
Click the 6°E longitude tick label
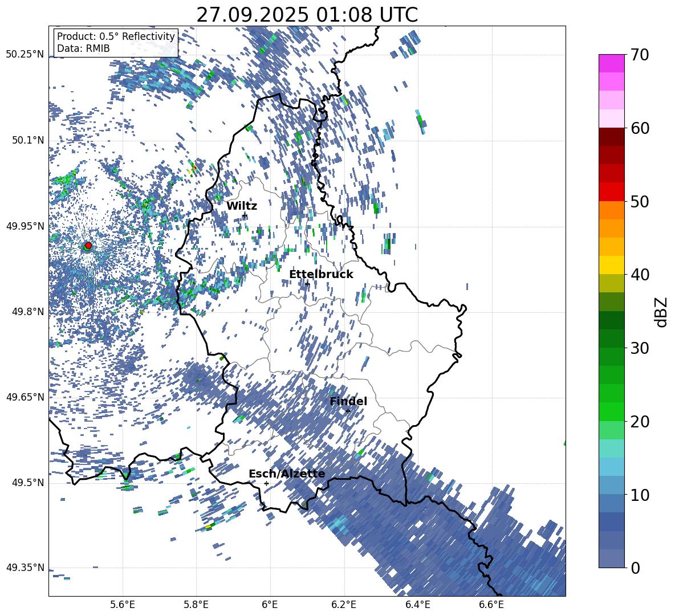270,605
